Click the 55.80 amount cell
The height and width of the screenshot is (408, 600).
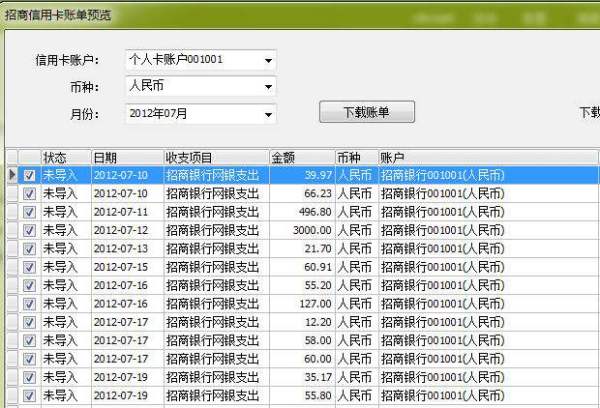(x=302, y=396)
